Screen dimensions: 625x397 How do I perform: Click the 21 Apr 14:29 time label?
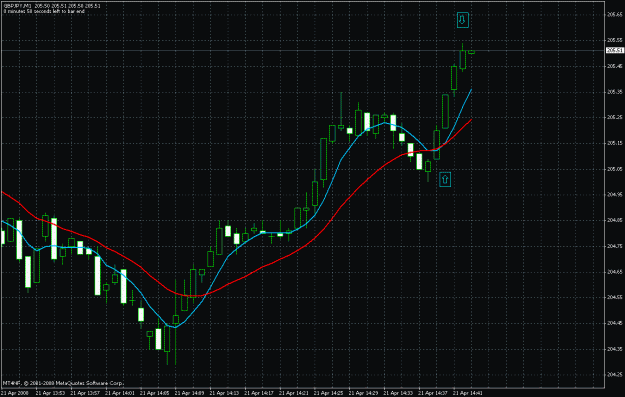point(363,393)
